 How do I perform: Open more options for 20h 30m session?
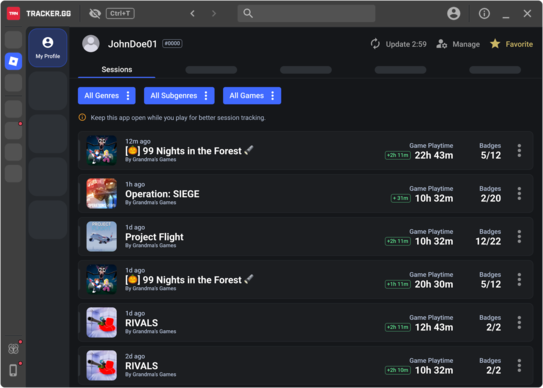(519, 280)
